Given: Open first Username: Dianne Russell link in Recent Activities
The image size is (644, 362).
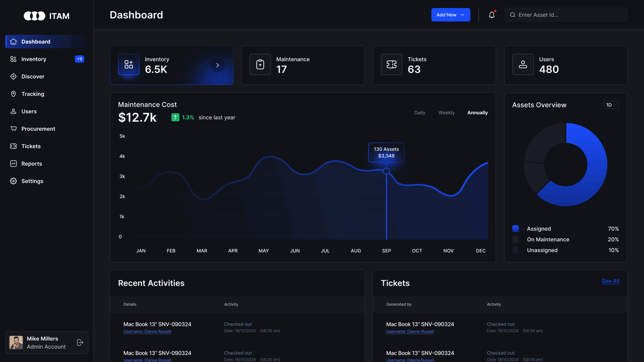Looking at the screenshot, I should [147, 331].
